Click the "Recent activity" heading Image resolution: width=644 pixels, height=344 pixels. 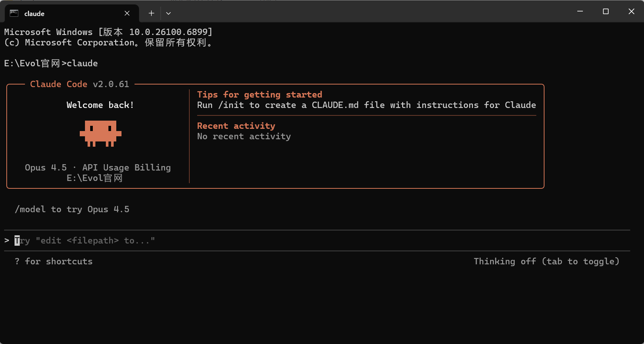236,126
